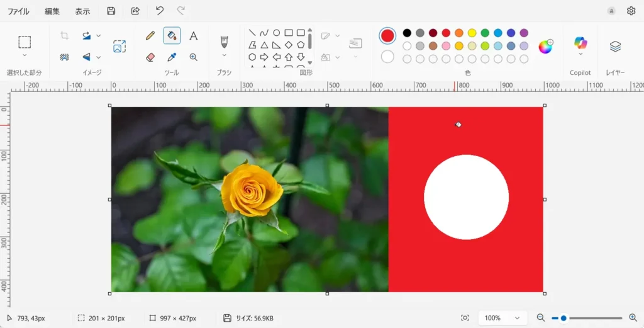
Task: Click the Share icon
Action: pyautogui.click(x=135, y=11)
